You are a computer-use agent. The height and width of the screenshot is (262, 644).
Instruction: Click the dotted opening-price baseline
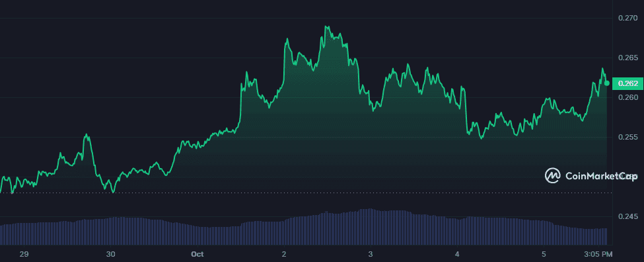pyautogui.click(x=304, y=193)
